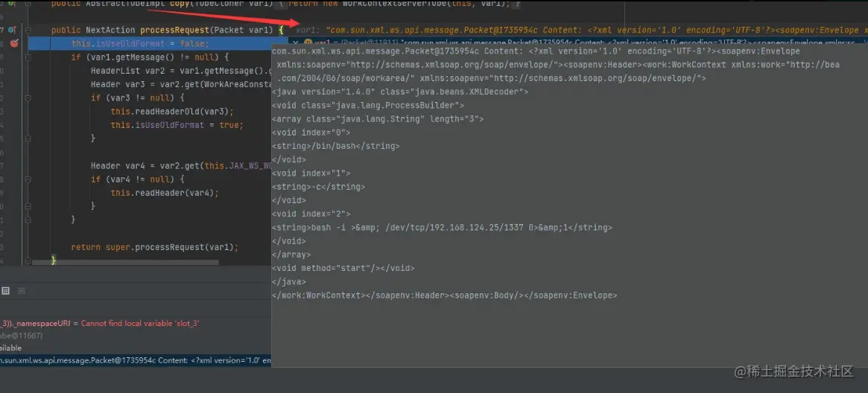Click the 'bash -i' reverse shell string line
This screenshot has height=393, width=868.
click(443, 227)
